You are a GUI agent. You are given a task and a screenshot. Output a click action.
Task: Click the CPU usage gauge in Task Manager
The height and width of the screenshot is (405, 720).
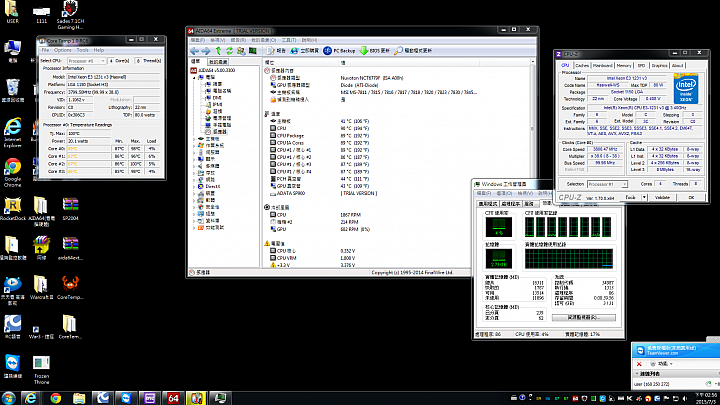(499, 227)
